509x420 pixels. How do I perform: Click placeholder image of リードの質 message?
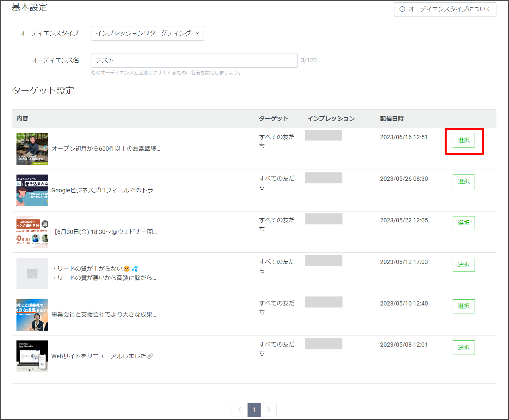click(x=32, y=274)
